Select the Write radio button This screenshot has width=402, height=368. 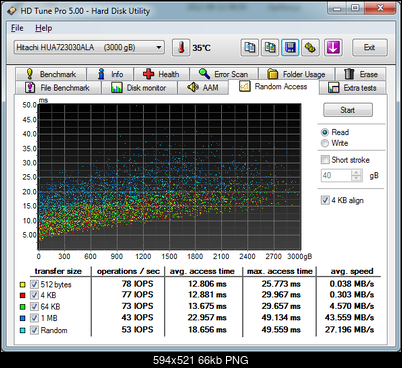tap(325, 143)
